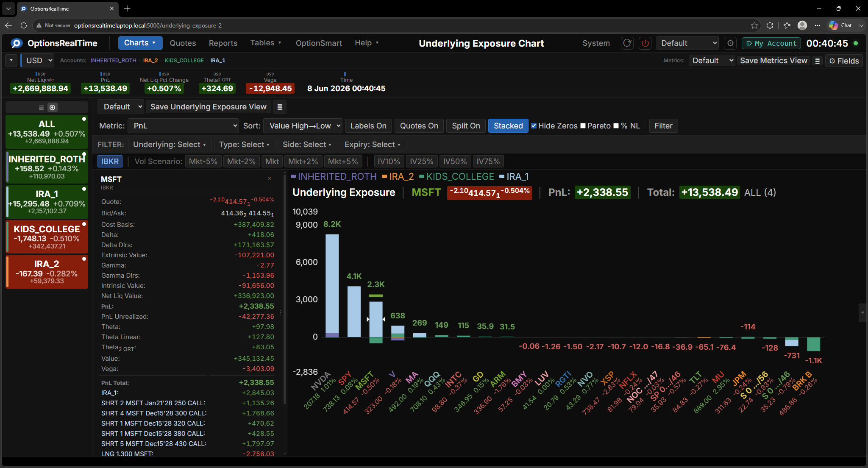The image size is (868, 468).
Task: Click the IRA_2 orange legend swatch
Action: point(384,177)
